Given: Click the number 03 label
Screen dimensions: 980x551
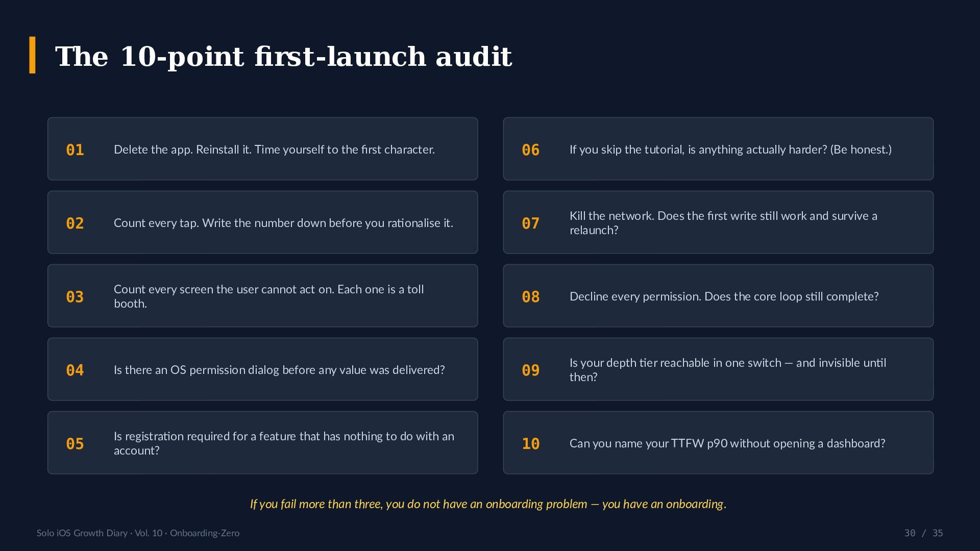Looking at the screenshot, I should click(75, 296).
